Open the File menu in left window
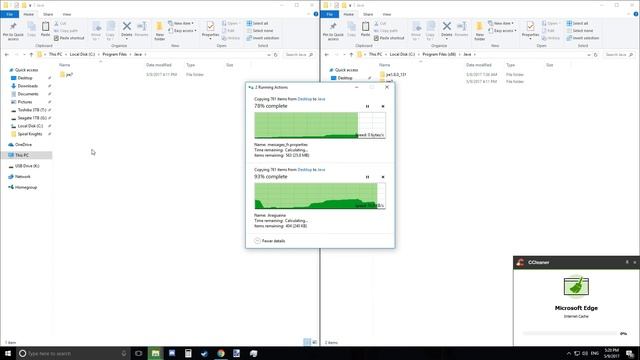Image resolution: width=640 pixels, height=360 pixels. pos(9,14)
